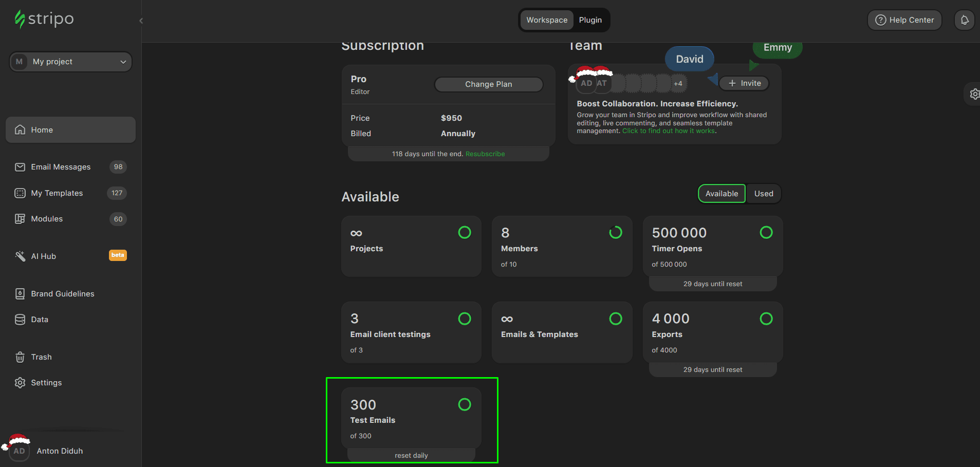980x467 pixels.
Task: Click the AI Hub magic wand icon
Action: [20, 256]
